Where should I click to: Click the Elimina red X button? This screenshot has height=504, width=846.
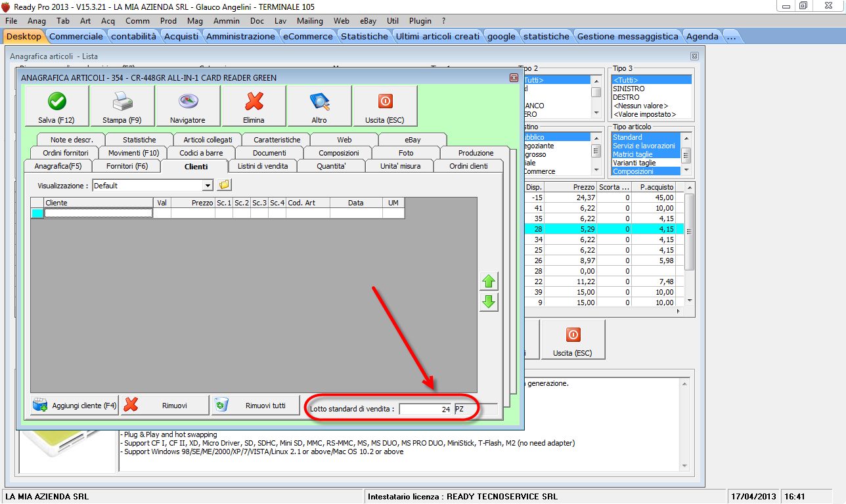coord(254,106)
